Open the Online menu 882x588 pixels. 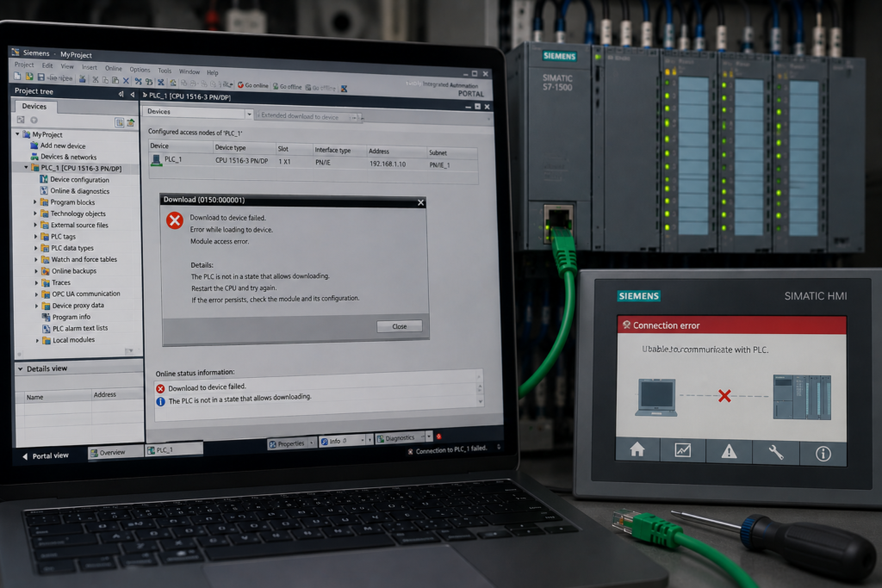tap(113, 68)
